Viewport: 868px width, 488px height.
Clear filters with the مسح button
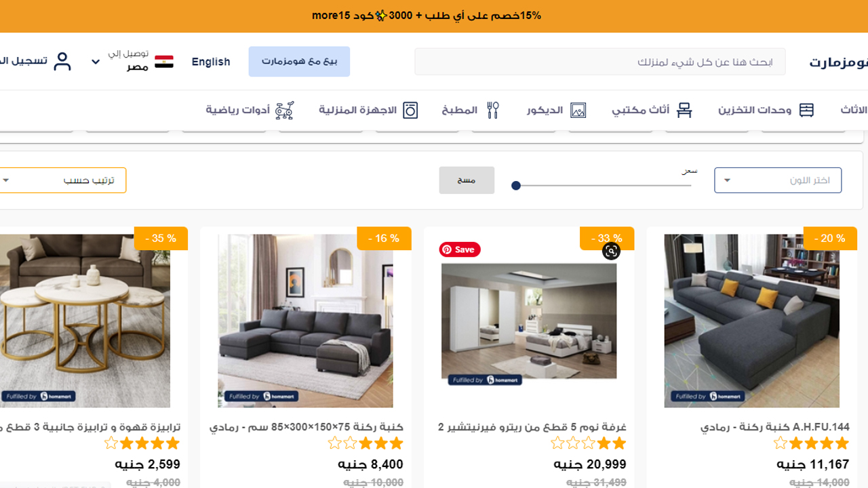[467, 180]
